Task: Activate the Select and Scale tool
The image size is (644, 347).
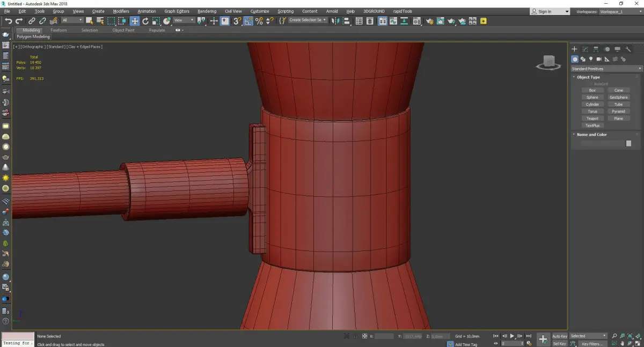Action: click(156, 21)
